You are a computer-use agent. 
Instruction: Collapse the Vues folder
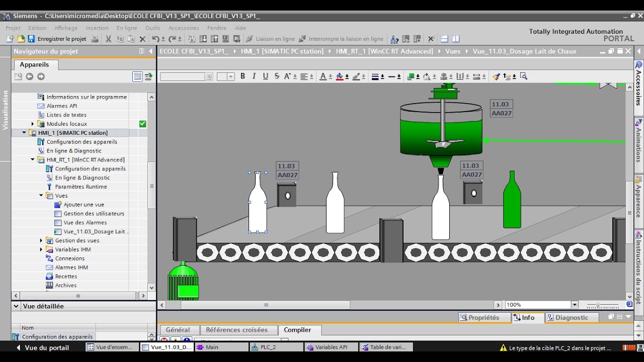[41, 196]
